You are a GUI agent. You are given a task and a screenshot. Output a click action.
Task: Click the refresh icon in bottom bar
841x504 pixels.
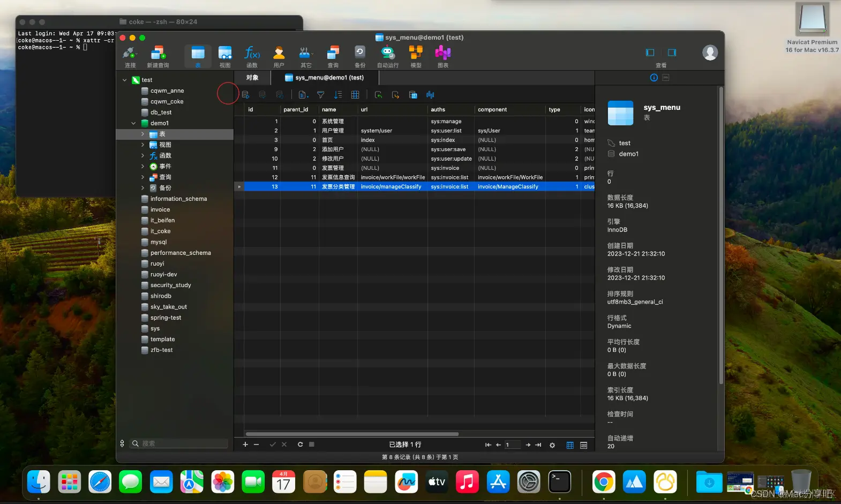[301, 445]
